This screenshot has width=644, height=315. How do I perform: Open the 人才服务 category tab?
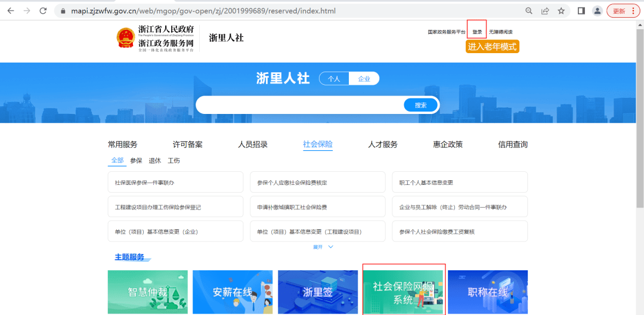coord(383,144)
